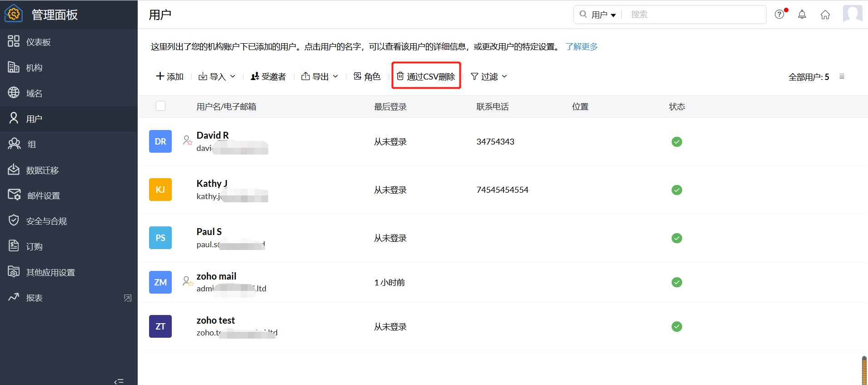868x385 pixels.
Task: Tick the select-all checkbox in table header
Action: click(x=160, y=106)
